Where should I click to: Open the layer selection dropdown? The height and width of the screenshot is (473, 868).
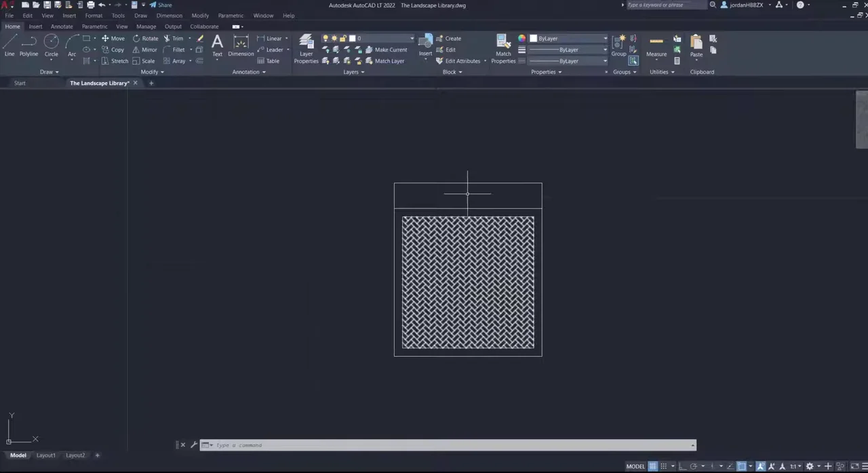point(383,39)
